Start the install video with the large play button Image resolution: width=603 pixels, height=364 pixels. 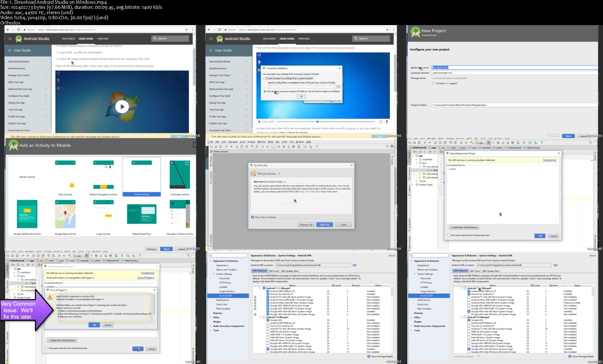click(122, 107)
